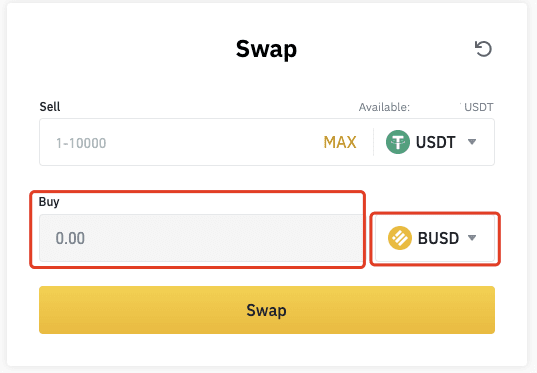Viewport: 537px width, 373px height.
Task: Select the USDT token name
Action: [x=435, y=142]
